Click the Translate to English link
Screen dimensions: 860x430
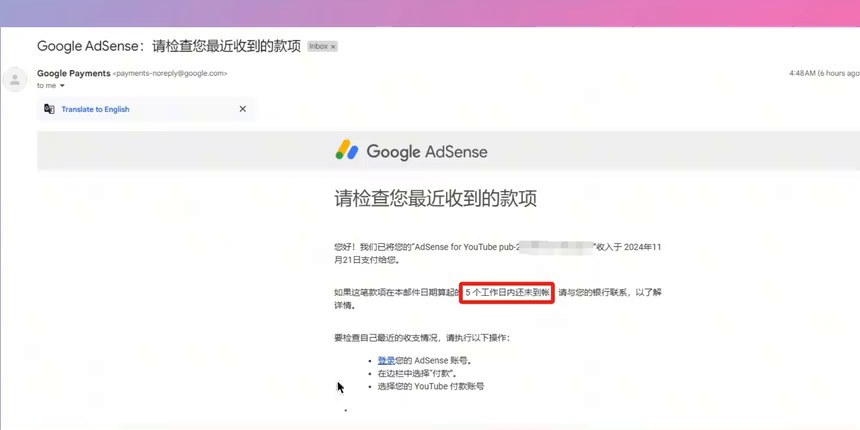pyautogui.click(x=95, y=109)
